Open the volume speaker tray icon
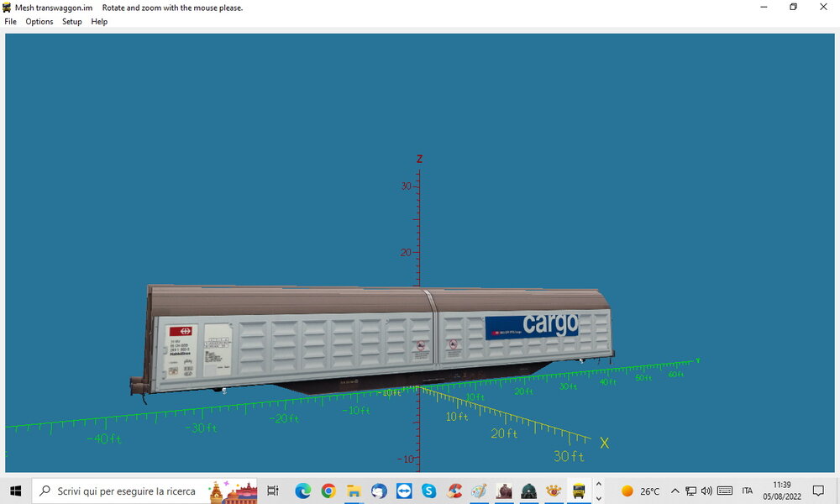Viewport: 840px width, 504px height. tap(706, 491)
